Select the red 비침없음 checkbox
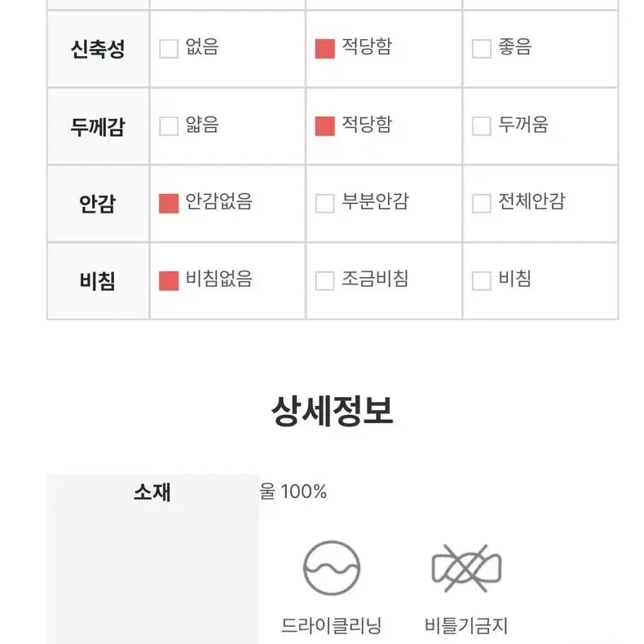 169,281
